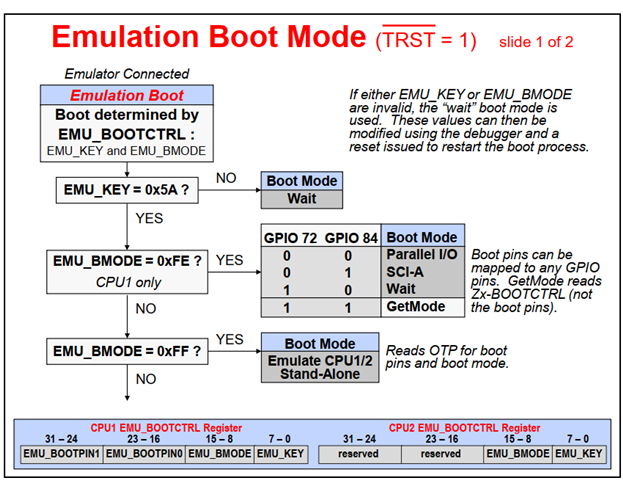Click the '(TRST = 1)' title annotation
623x480 pixels.
pyautogui.click(x=426, y=39)
